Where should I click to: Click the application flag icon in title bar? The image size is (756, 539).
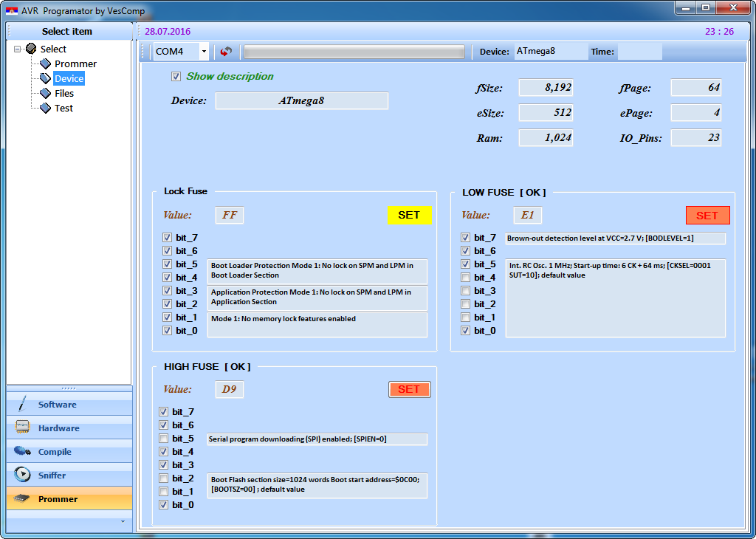click(12, 10)
